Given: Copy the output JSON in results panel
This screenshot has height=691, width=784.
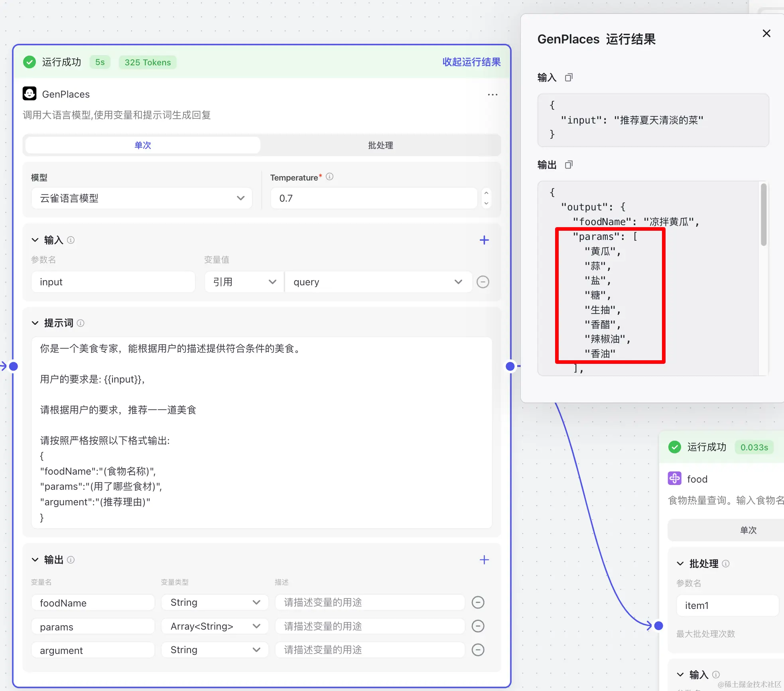Looking at the screenshot, I should (x=569, y=165).
